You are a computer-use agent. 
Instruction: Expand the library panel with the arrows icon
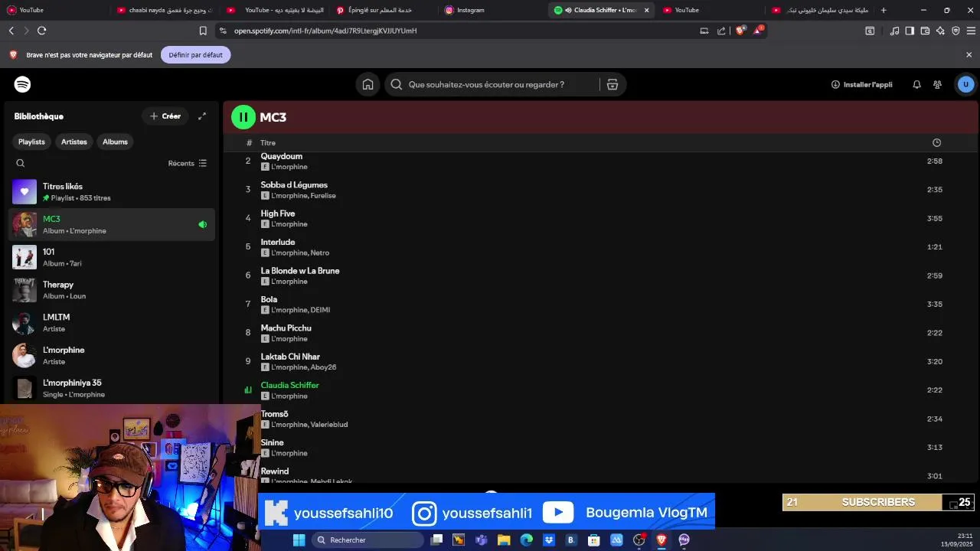tap(202, 116)
